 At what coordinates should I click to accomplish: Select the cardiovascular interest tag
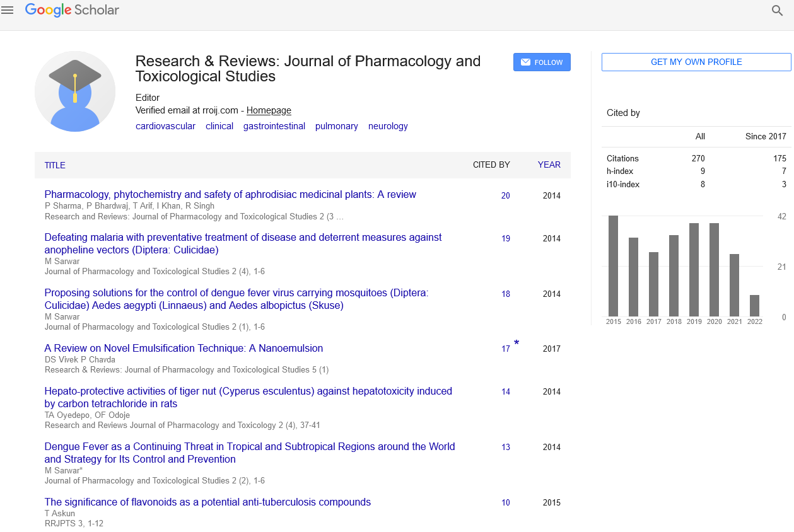point(165,126)
